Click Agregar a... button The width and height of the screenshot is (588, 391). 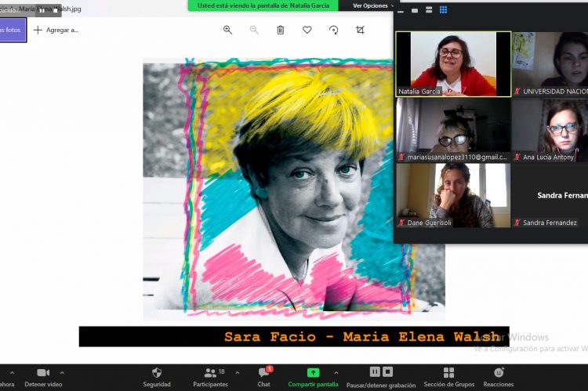56,30
